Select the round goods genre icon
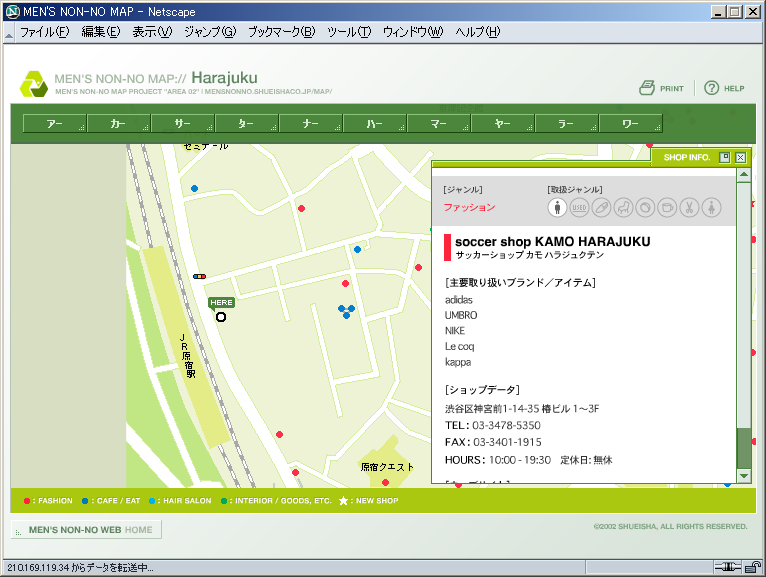Viewport: 766px width, 577px height. 645,208
